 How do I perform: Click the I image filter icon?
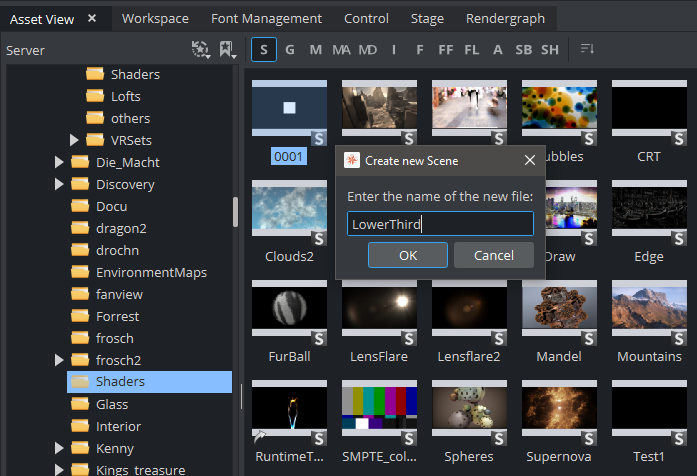tap(394, 49)
